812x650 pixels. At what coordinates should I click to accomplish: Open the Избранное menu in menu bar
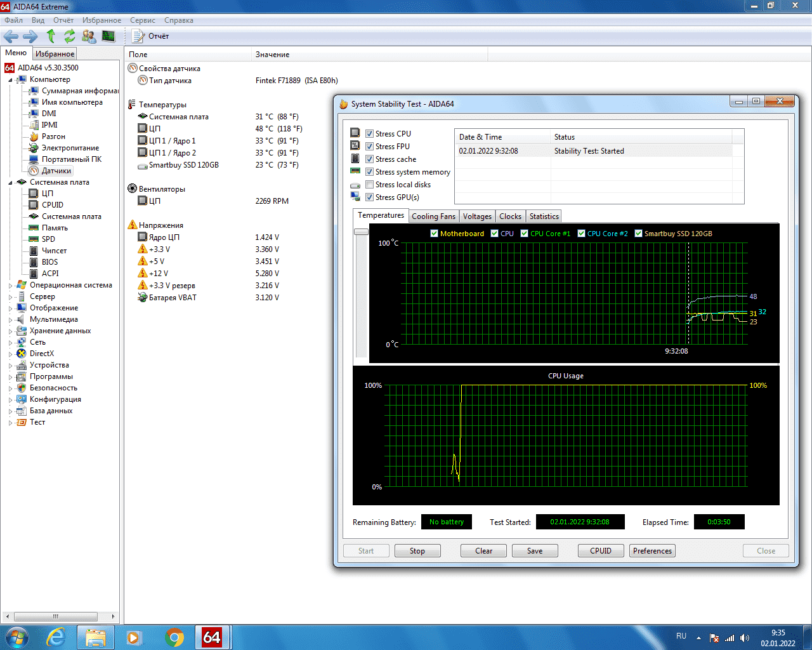click(101, 20)
